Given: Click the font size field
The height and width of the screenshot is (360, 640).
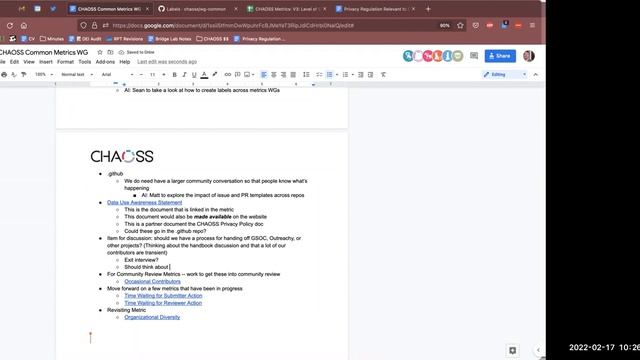Looking at the screenshot, I should coord(152,75).
